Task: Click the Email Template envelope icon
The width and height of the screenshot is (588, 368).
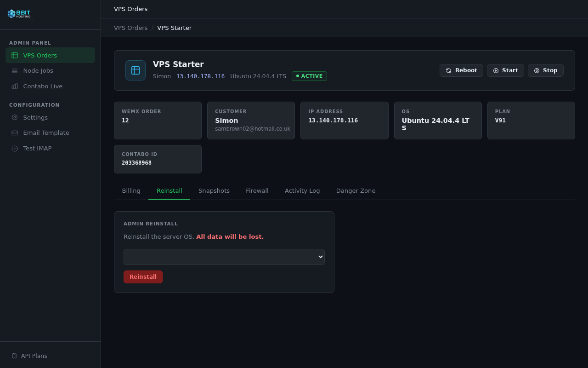Action: click(x=15, y=133)
